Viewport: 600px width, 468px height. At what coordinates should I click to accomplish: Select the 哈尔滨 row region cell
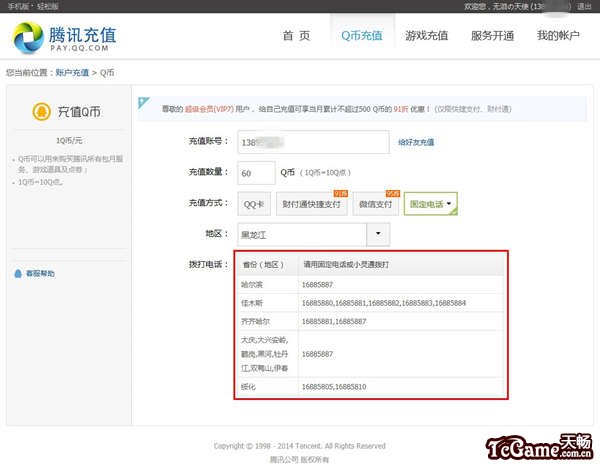click(268, 285)
